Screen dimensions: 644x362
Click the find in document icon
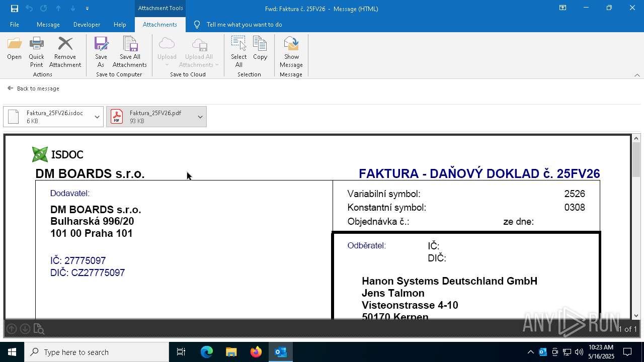click(39, 329)
